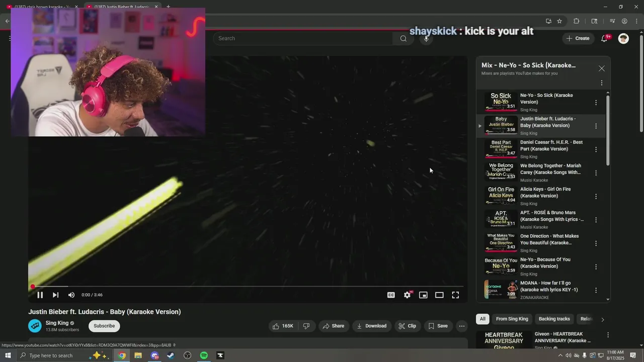Image resolution: width=644 pixels, height=362 pixels.
Task: Skip to the next video
Action: (55, 295)
